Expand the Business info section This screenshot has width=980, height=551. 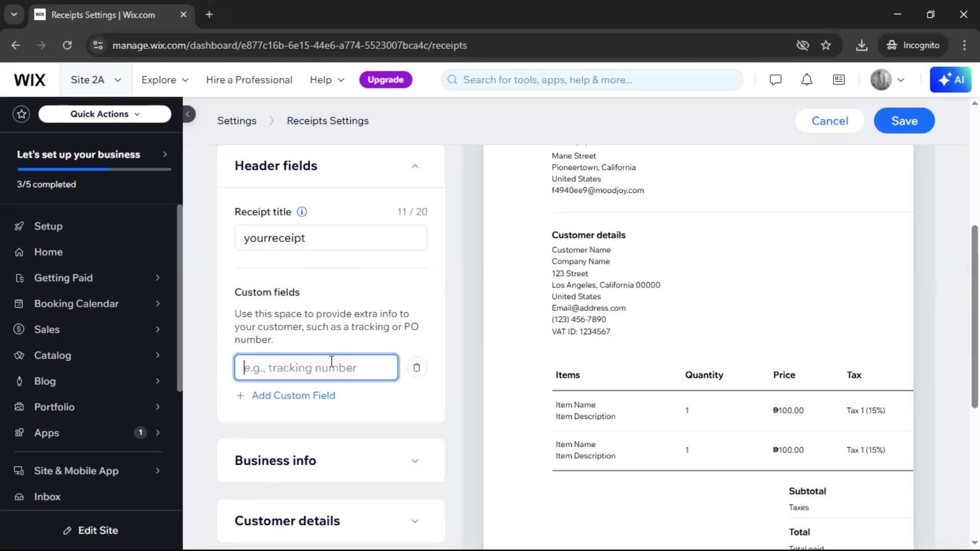[415, 461]
